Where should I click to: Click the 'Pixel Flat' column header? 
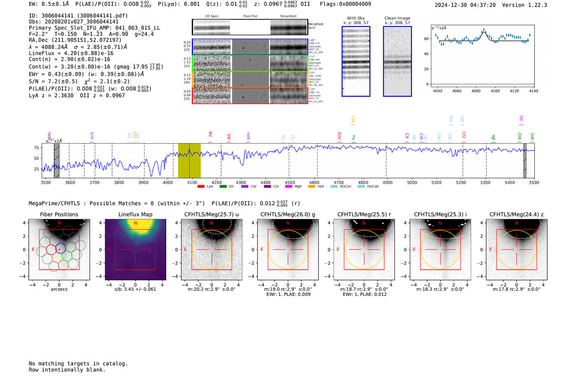pyautogui.click(x=250, y=16)
